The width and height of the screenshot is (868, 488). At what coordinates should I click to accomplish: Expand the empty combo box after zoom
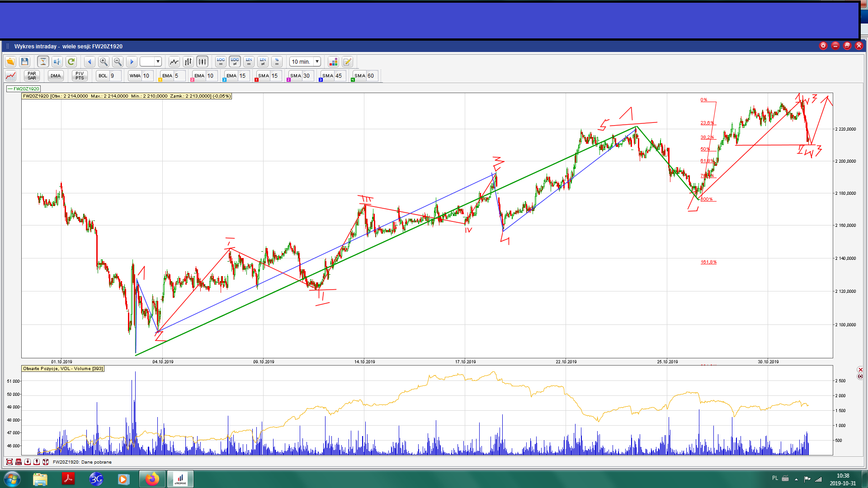click(158, 61)
